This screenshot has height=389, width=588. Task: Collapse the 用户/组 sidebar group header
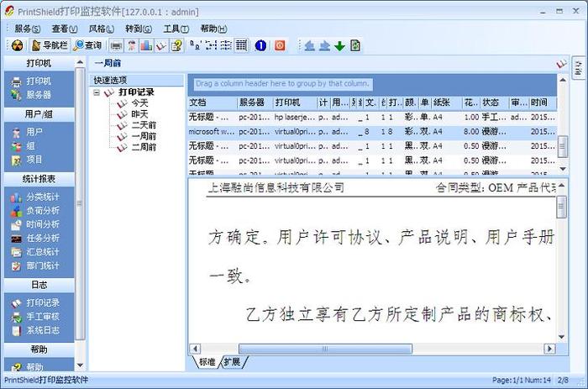point(39,114)
